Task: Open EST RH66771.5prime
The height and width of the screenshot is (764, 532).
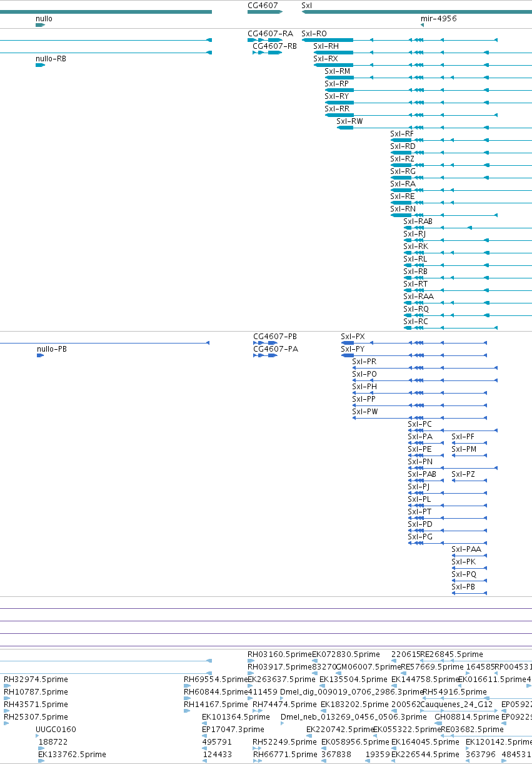Action: [x=285, y=755]
